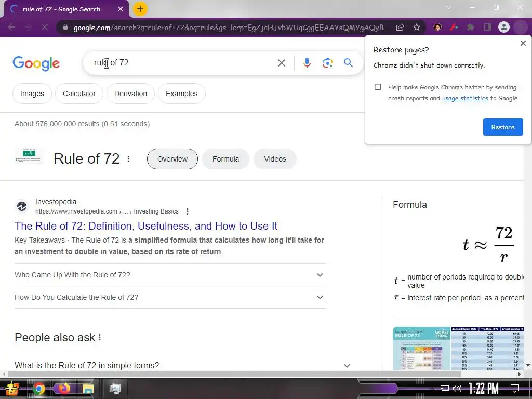Click the Restore button
Image resolution: width=532 pixels, height=399 pixels.
(x=503, y=127)
